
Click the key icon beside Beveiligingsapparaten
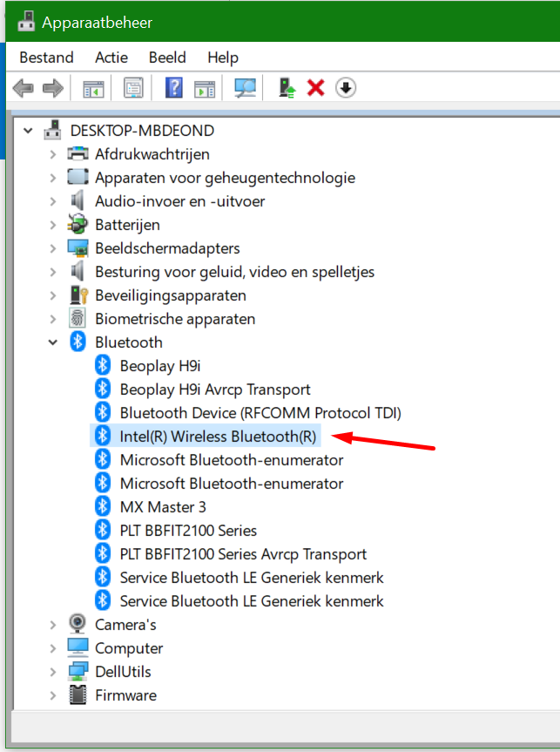click(78, 295)
